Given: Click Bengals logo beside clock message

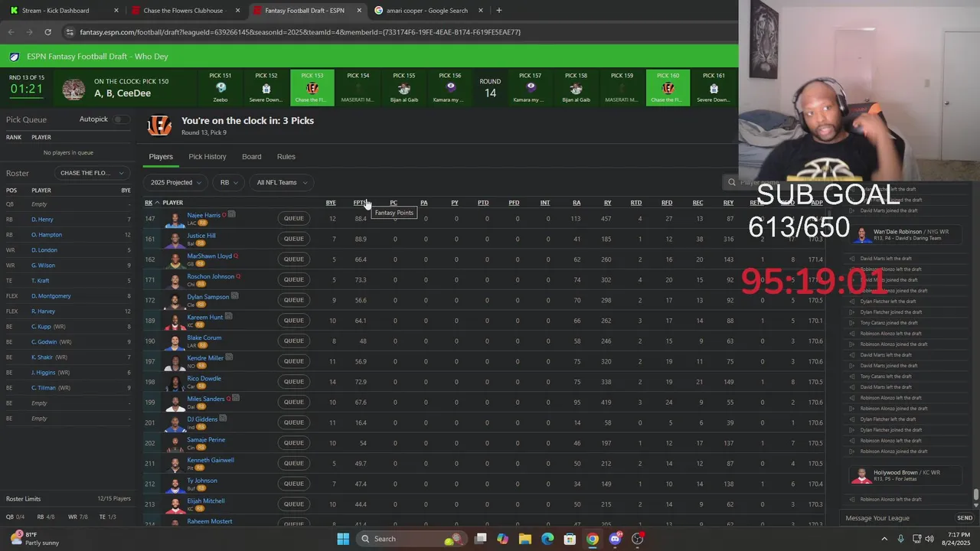Looking at the screenshot, I should (x=159, y=126).
